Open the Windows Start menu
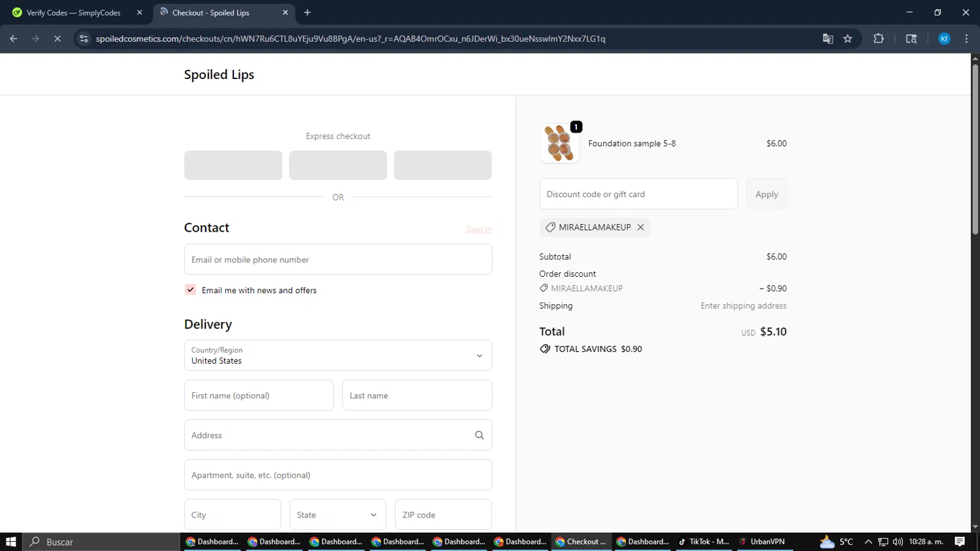The height and width of the screenshot is (551, 980). coord(10,542)
